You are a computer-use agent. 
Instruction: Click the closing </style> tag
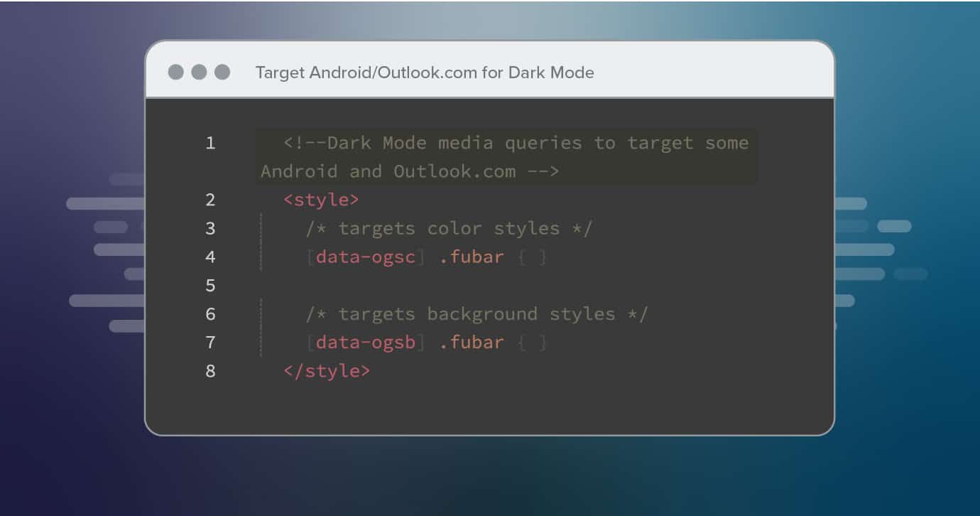327,370
